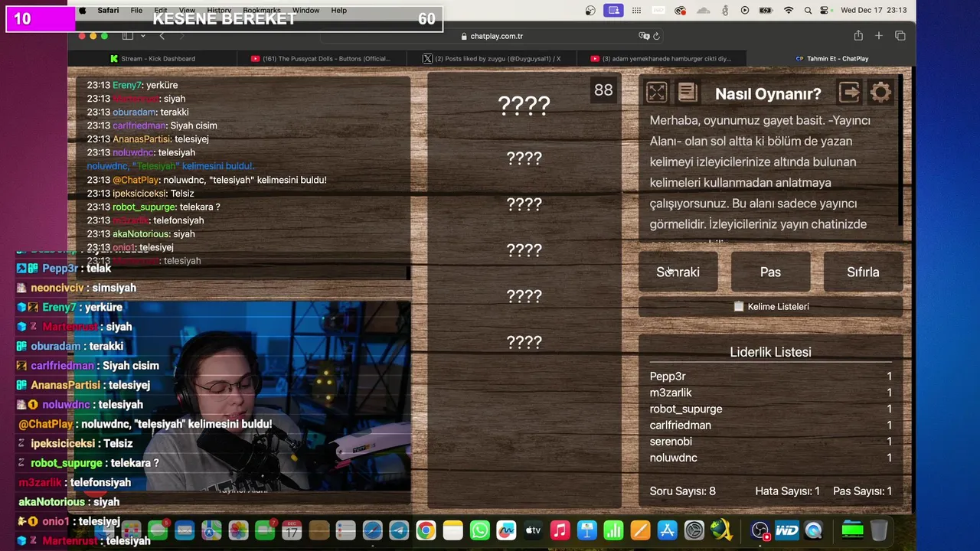The image size is (980, 551).
Task: Click the Soru Sayısı: 8 text
Action: pyautogui.click(x=682, y=491)
